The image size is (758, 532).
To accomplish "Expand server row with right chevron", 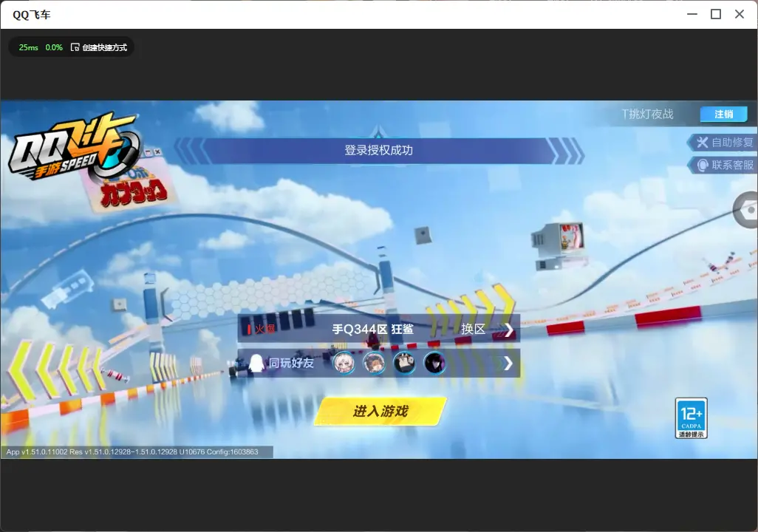I will [508, 330].
